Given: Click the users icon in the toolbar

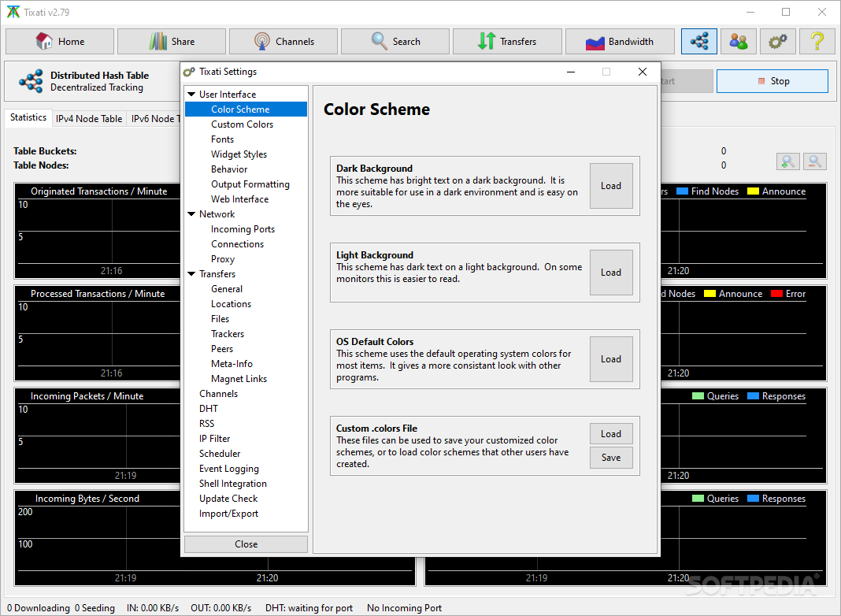Looking at the screenshot, I should (x=739, y=41).
